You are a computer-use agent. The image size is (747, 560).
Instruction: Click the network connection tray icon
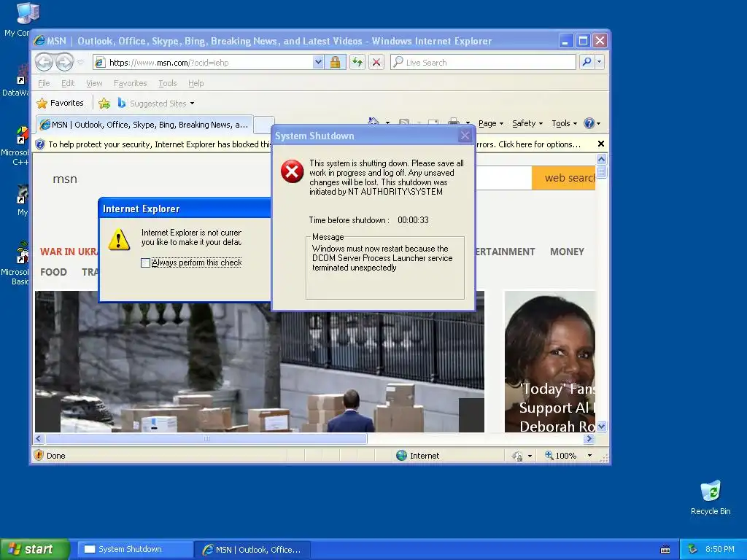point(692,549)
